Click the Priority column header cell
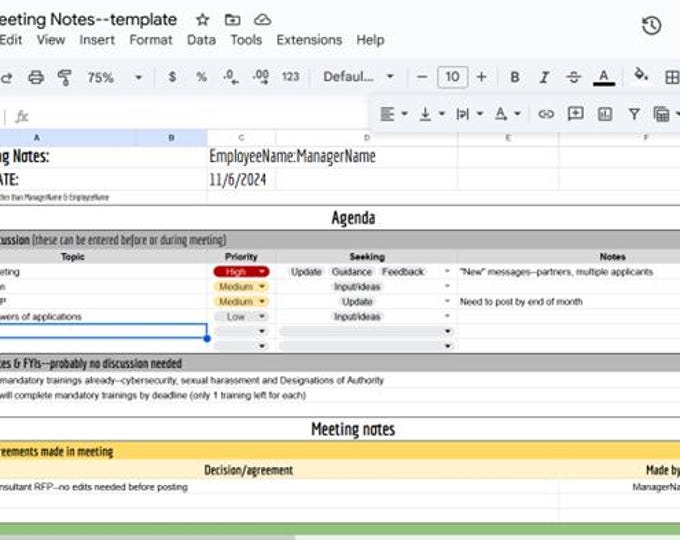 coord(241,257)
